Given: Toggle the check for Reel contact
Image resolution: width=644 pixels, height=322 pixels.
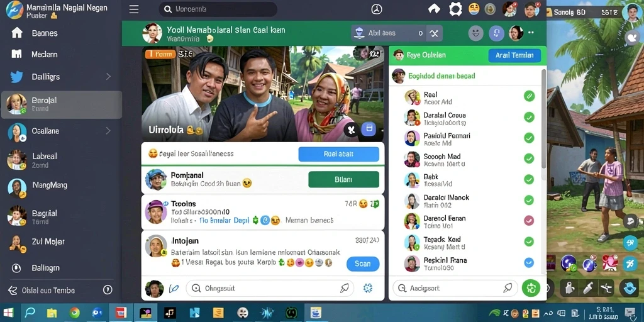Looking at the screenshot, I should 529,96.
